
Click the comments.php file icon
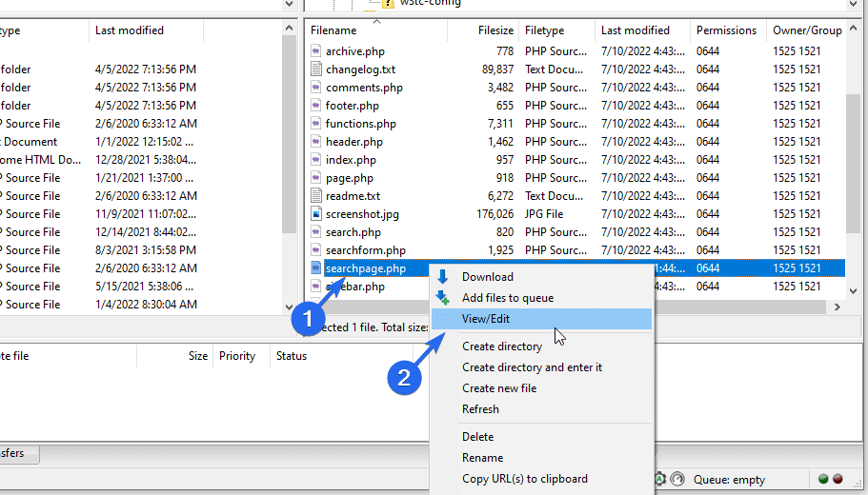pyautogui.click(x=316, y=88)
